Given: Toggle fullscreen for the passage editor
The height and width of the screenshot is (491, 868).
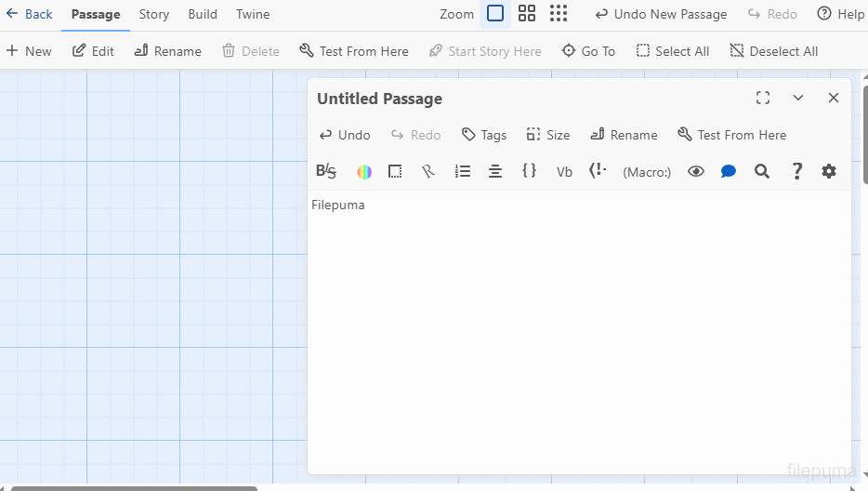Looking at the screenshot, I should [763, 99].
